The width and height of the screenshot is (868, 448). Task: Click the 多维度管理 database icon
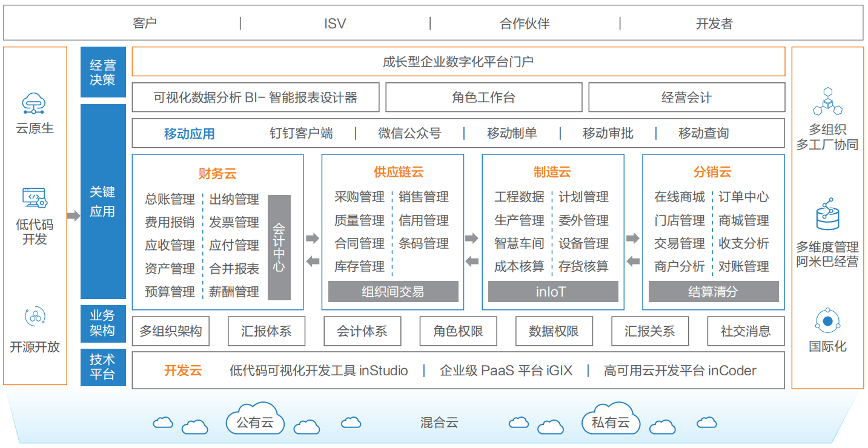(x=827, y=214)
